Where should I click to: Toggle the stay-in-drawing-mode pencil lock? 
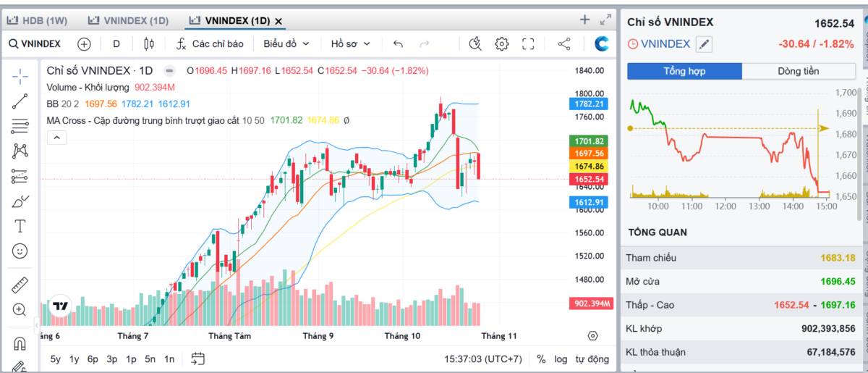(20, 366)
